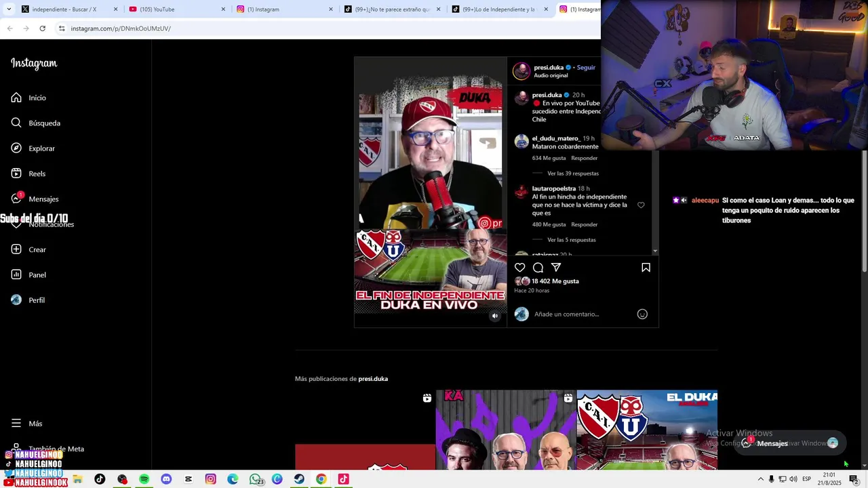Close the '(105) YouTube' tab
Image resolution: width=868 pixels, height=488 pixels.
[x=223, y=9]
